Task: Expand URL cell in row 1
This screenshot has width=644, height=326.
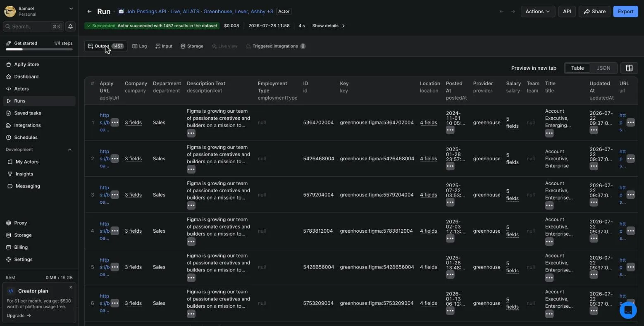Action: click(x=630, y=123)
